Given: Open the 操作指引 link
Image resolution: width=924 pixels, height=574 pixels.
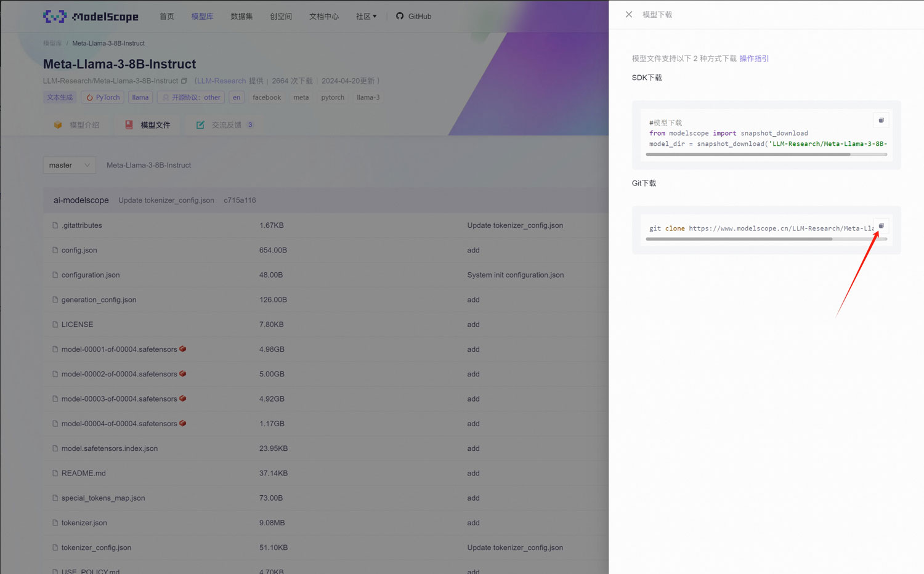Looking at the screenshot, I should 754,59.
